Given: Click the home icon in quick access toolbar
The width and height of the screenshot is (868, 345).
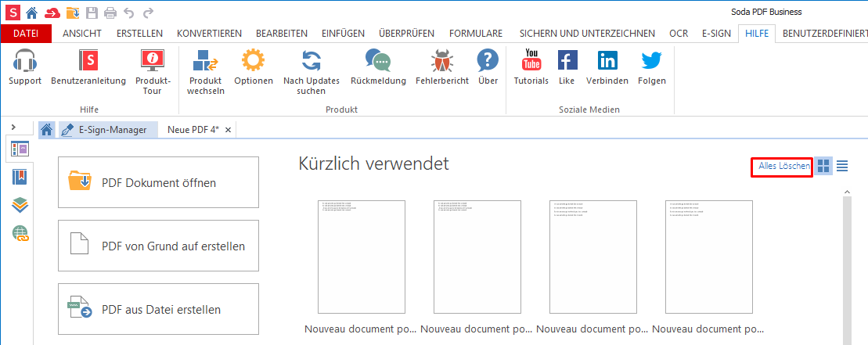Looking at the screenshot, I should (32, 12).
